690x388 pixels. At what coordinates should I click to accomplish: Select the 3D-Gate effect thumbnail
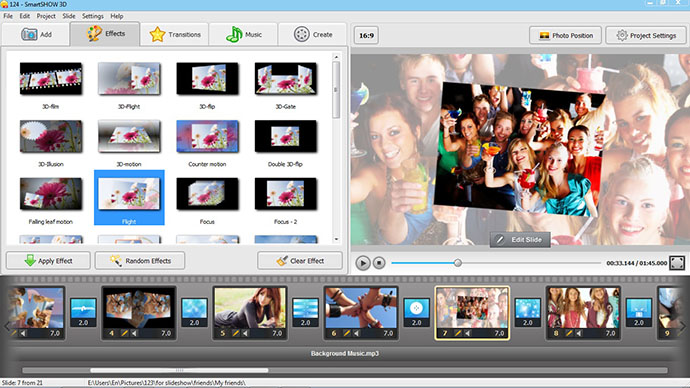[x=286, y=79]
